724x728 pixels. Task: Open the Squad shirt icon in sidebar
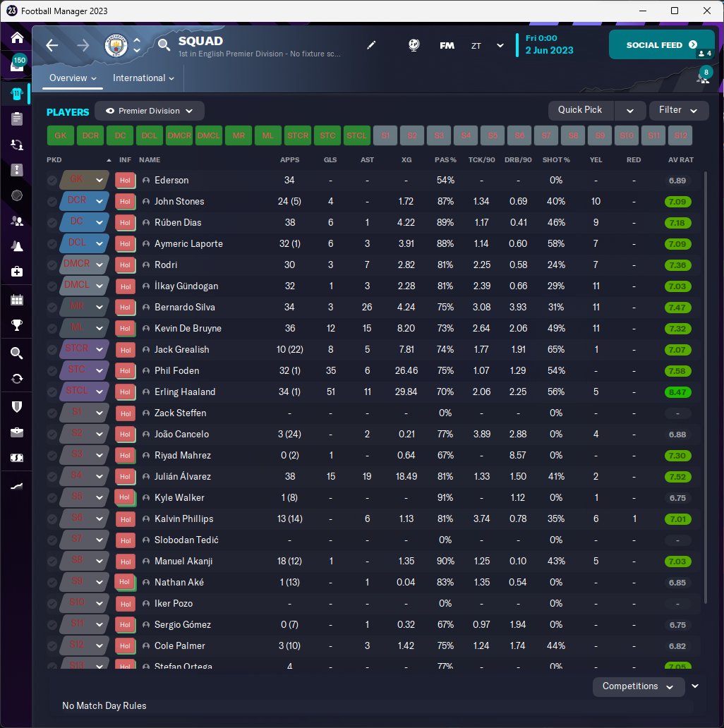(17, 95)
